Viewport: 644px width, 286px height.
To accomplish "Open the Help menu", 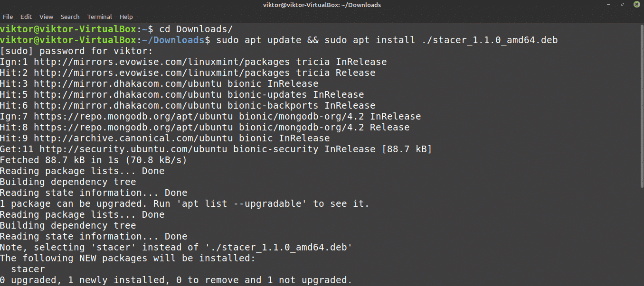I will point(126,17).
